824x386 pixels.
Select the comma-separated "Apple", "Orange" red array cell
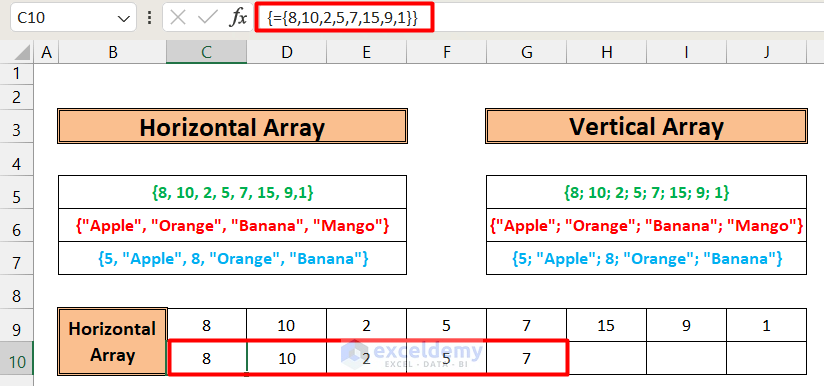(x=232, y=225)
